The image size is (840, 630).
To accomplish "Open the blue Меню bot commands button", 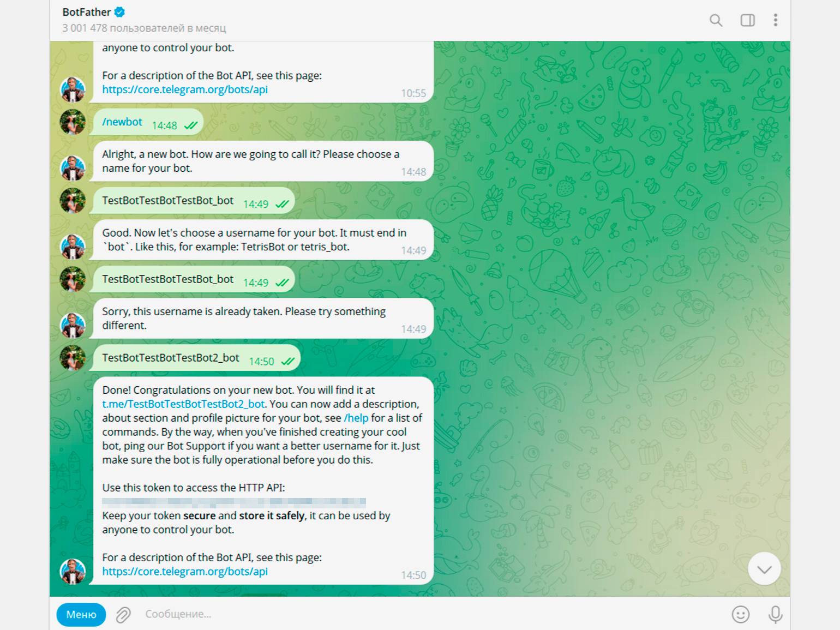I will tap(81, 615).
